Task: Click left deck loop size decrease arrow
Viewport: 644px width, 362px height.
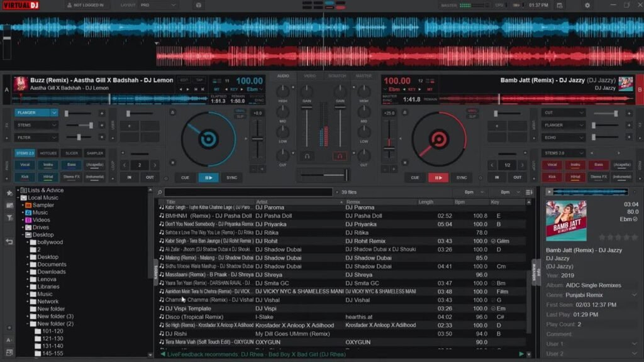Action: (125, 165)
